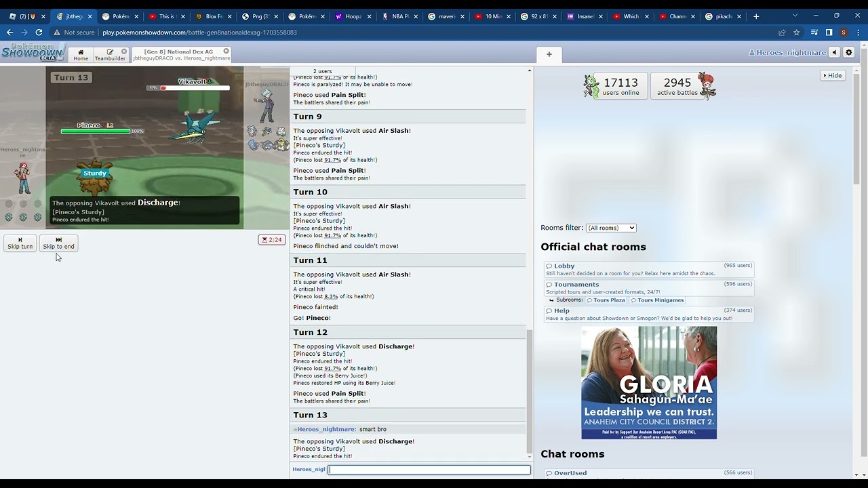
Task: Click the share page icon in address bar
Action: point(782,33)
